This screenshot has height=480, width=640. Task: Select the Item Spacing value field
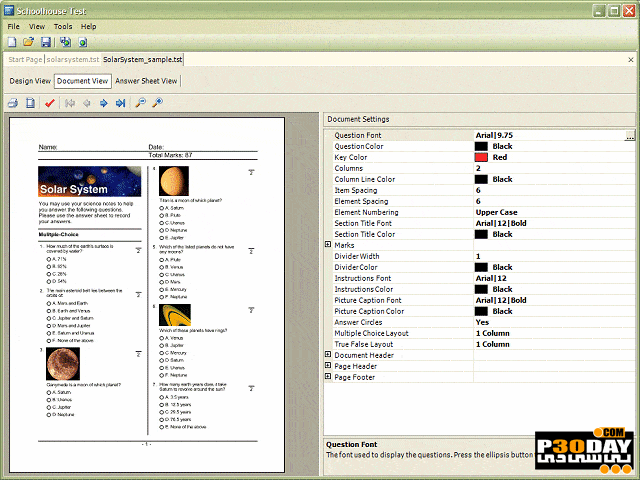[554, 190]
